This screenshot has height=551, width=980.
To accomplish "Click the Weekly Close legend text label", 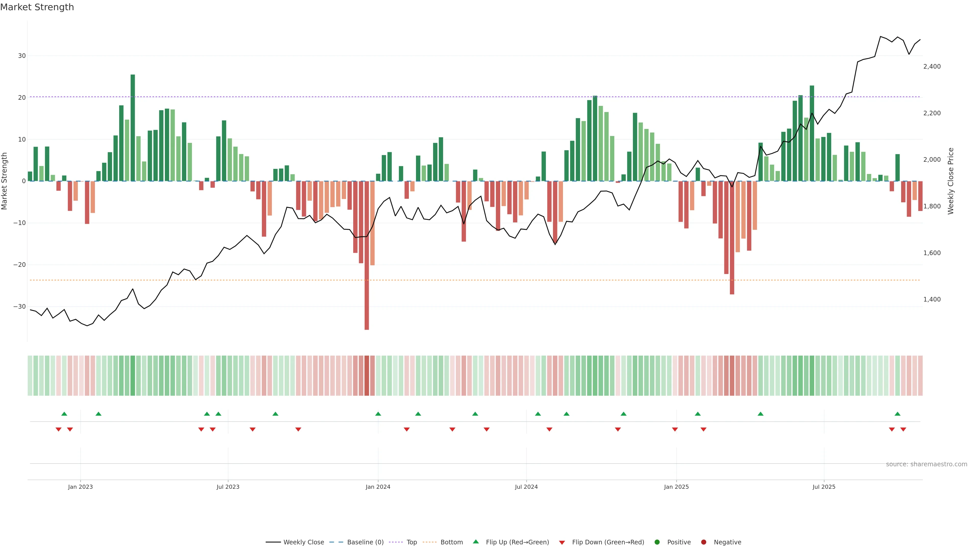I will pyautogui.click(x=304, y=542).
